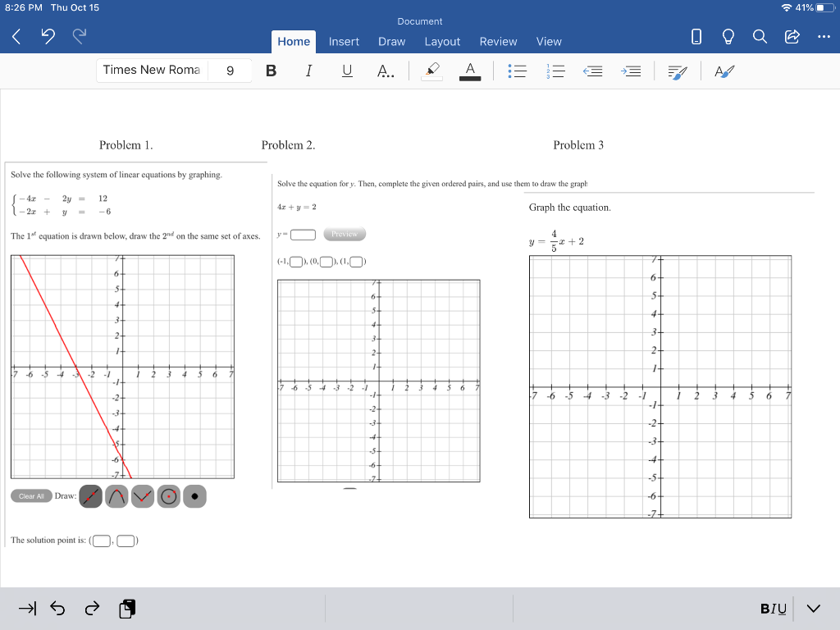Apply text highlight color
Screen dimensions: 840x630
click(x=432, y=71)
